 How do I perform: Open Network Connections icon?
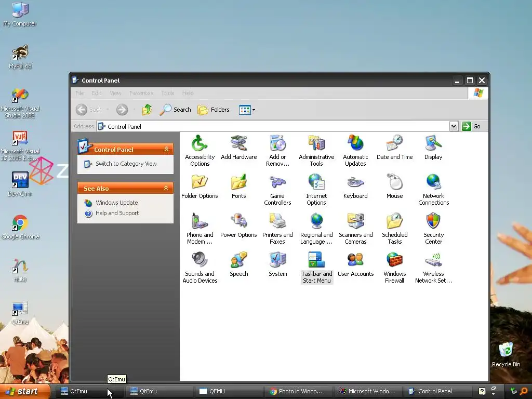pyautogui.click(x=433, y=189)
